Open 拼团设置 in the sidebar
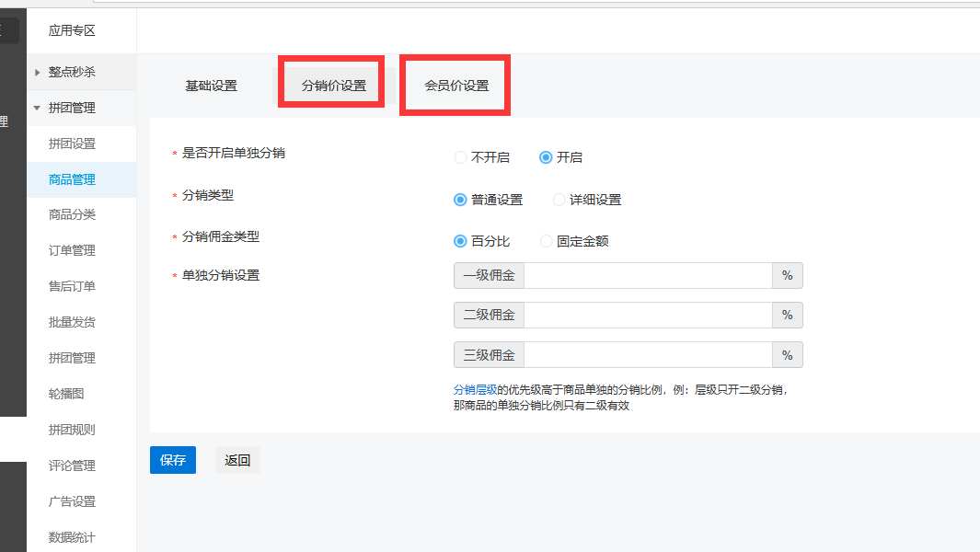 point(72,144)
